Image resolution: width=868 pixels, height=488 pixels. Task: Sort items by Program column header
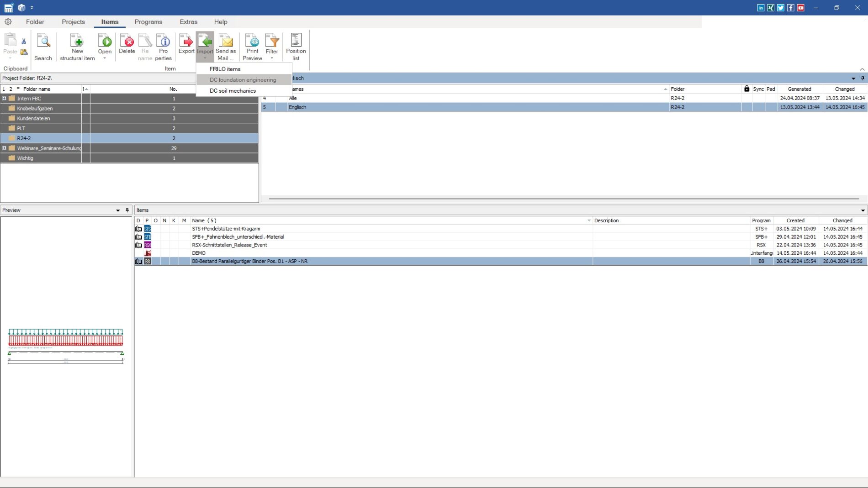click(761, 220)
